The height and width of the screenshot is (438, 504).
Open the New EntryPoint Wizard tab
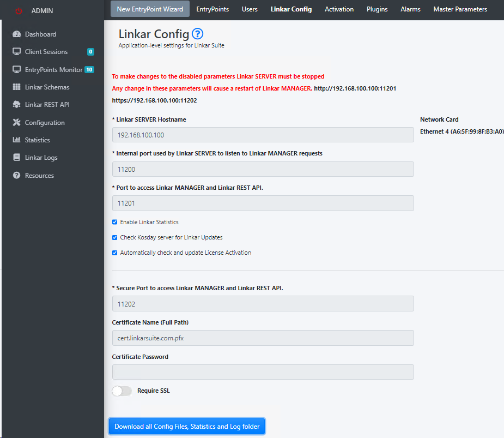point(150,9)
